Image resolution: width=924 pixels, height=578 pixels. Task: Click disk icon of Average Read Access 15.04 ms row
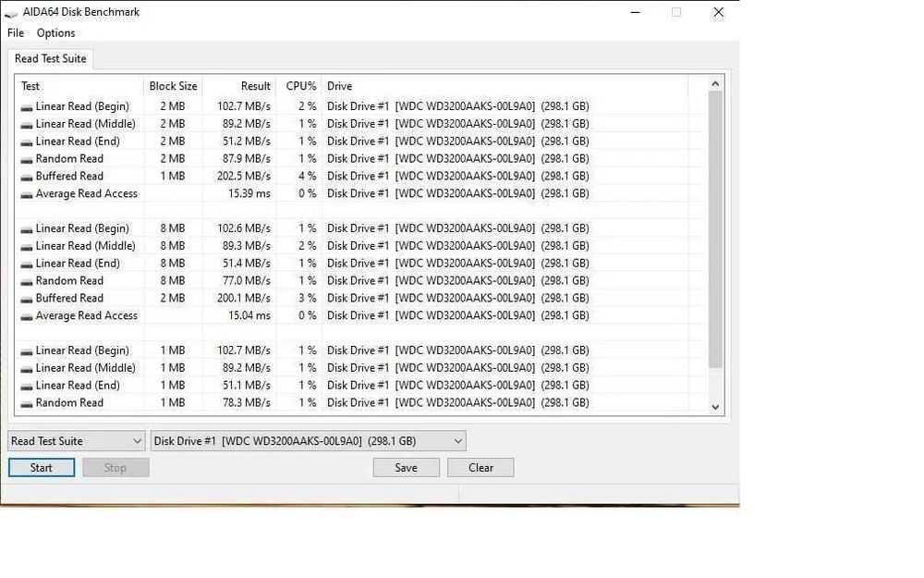pos(27,316)
